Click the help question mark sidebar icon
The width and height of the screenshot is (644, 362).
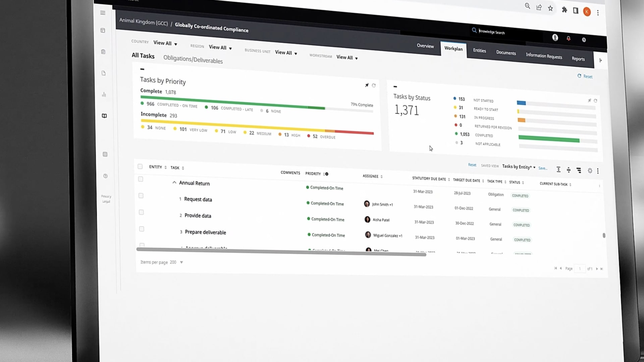tap(105, 176)
